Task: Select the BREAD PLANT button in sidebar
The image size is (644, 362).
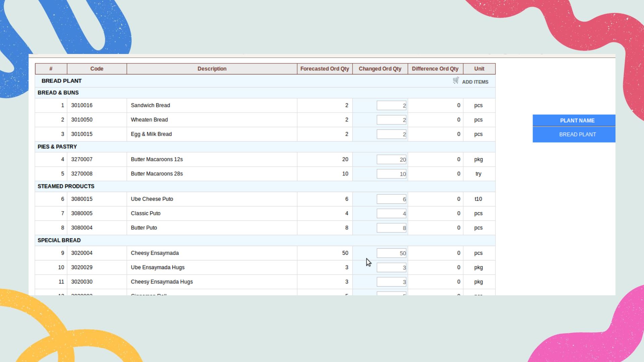Action: tap(577, 134)
